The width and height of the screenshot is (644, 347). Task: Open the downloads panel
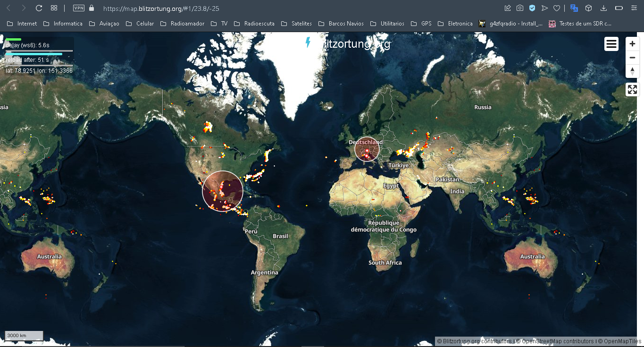tap(603, 8)
